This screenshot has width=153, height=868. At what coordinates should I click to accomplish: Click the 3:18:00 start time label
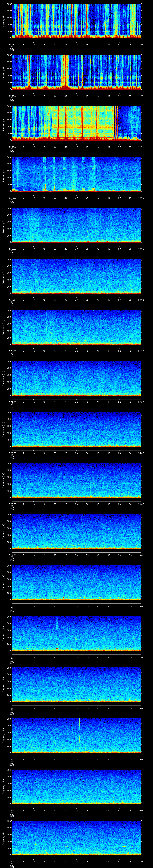click(12, 249)
